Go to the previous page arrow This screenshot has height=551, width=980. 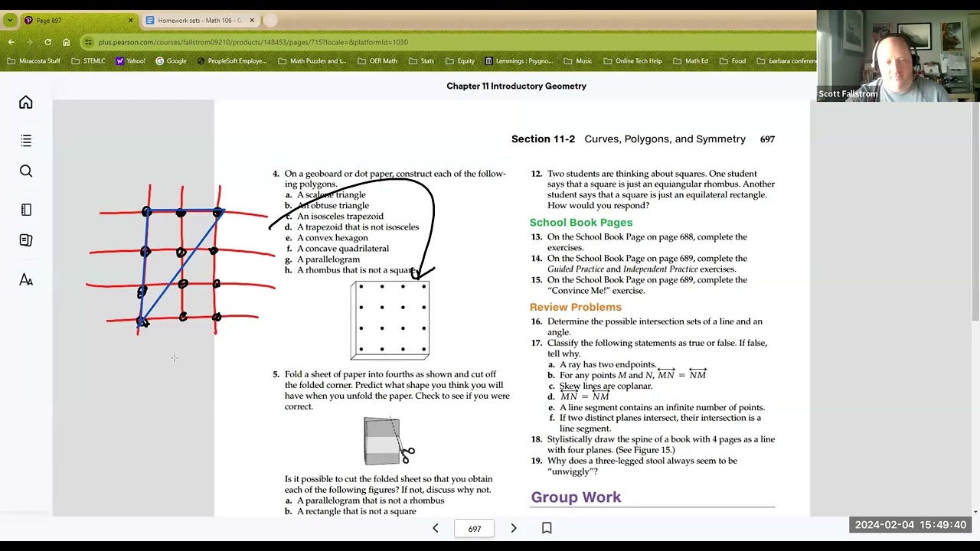tap(436, 528)
